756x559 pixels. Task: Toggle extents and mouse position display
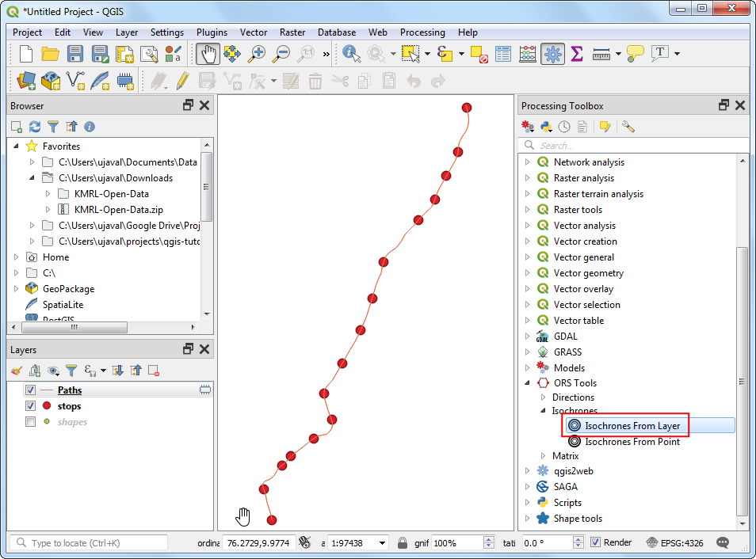pyautogui.click(x=305, y=542)
